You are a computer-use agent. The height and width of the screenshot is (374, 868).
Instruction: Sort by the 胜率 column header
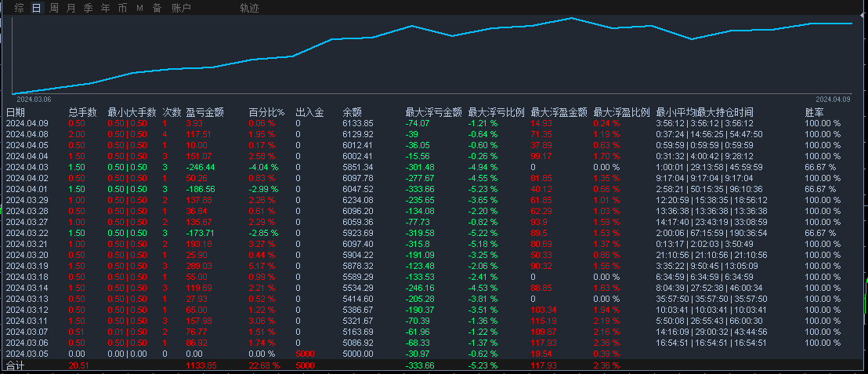(814, 112)
